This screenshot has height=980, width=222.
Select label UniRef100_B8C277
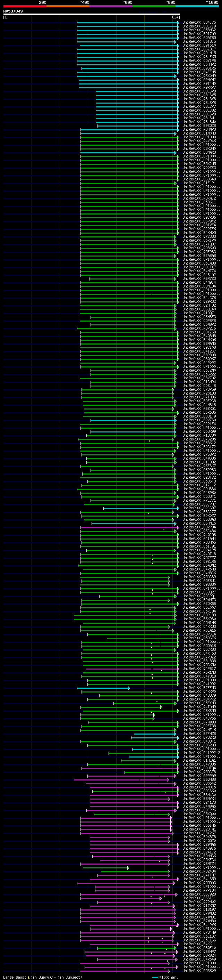pyautogui.click(x=199, y=512)
